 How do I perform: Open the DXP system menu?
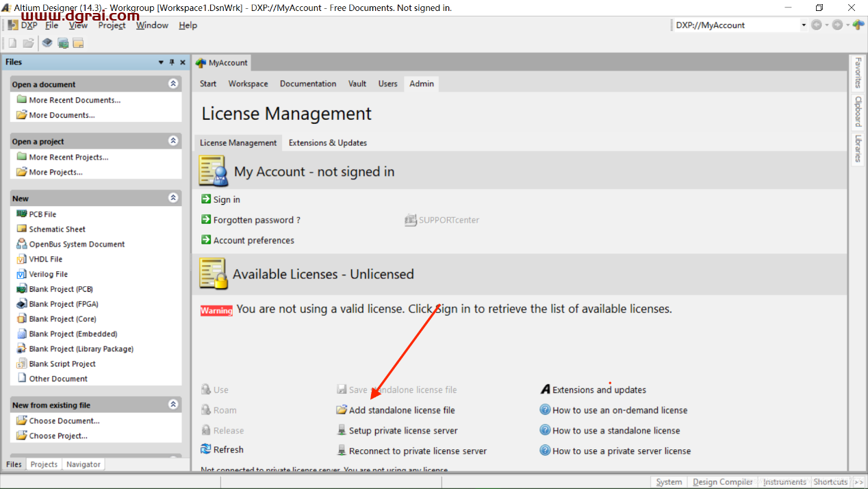click(23, 25)
